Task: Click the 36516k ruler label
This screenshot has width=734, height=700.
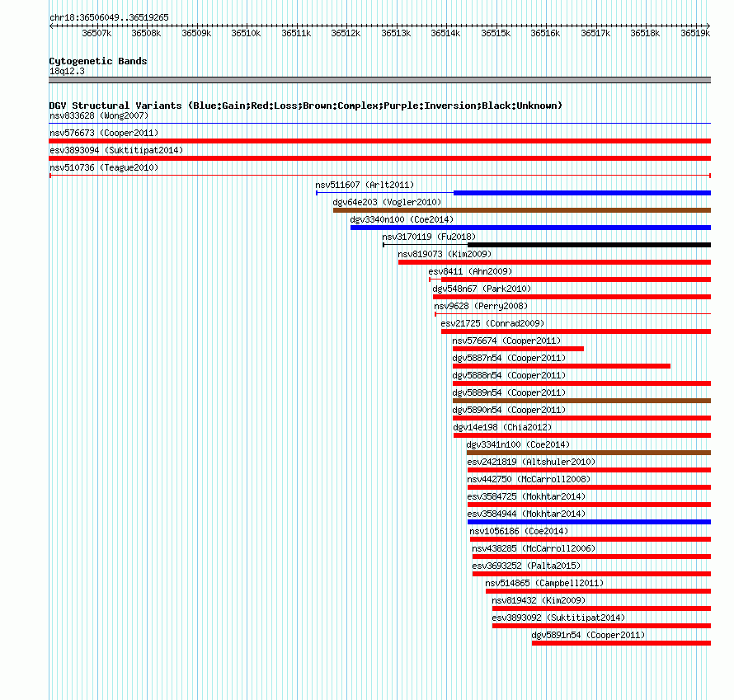Action: pyautogui.click(x=545, y=33)
